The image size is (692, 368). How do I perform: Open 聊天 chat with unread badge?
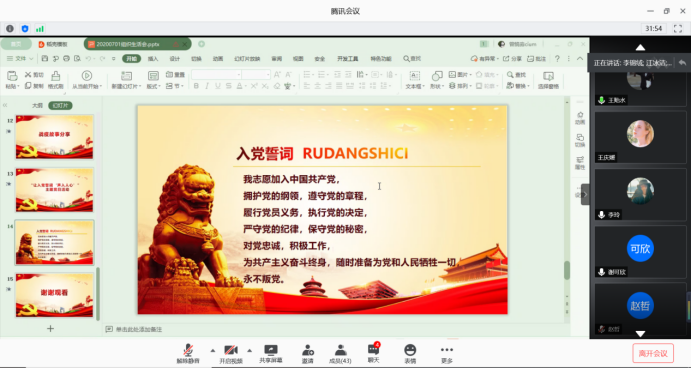click(x=373, y=353)
